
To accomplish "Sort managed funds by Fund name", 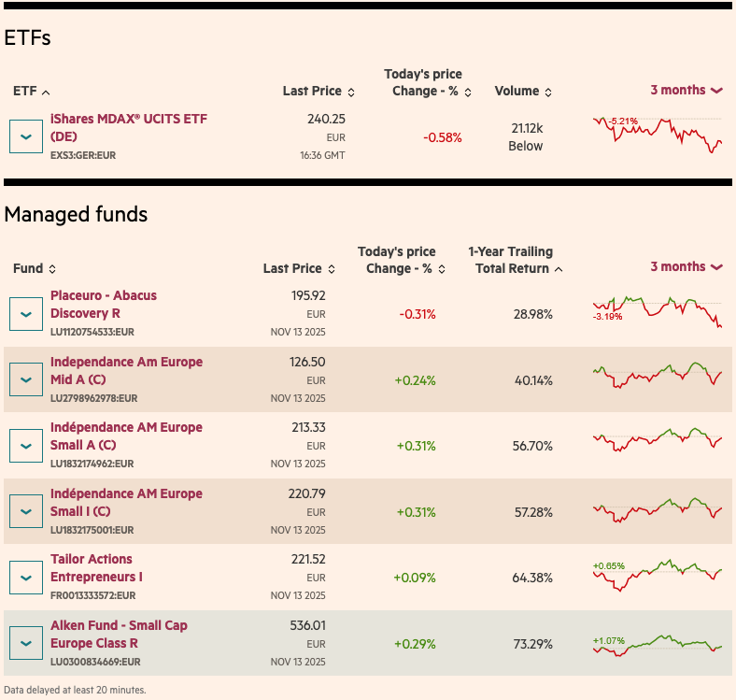I will (52, 269).
